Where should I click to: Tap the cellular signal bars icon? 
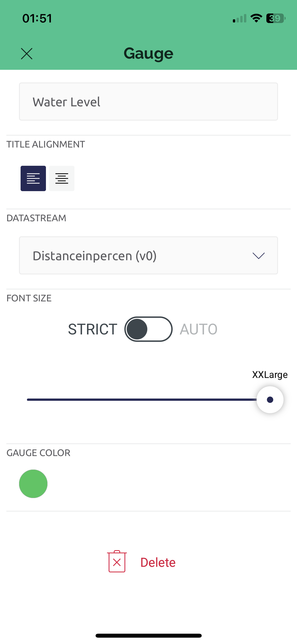coord(239,18)
